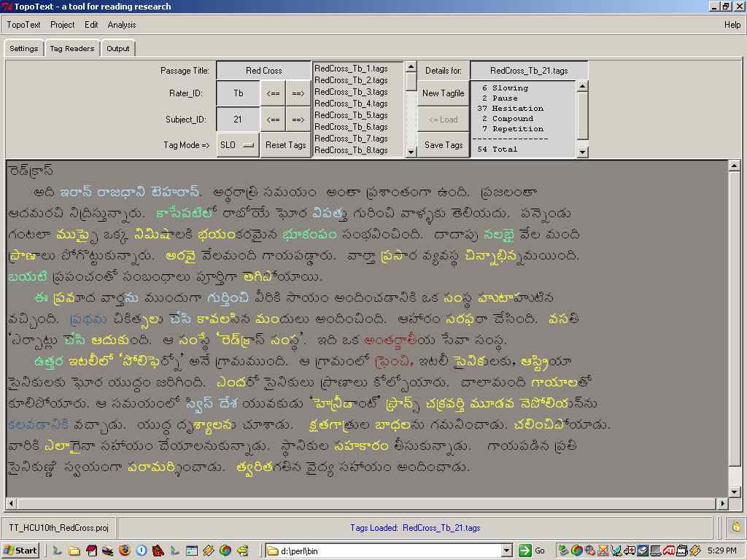Select RedCross_Tb_3.tags in the file list
The height and width of the screenshot is (560, 747).
[351, 92]
